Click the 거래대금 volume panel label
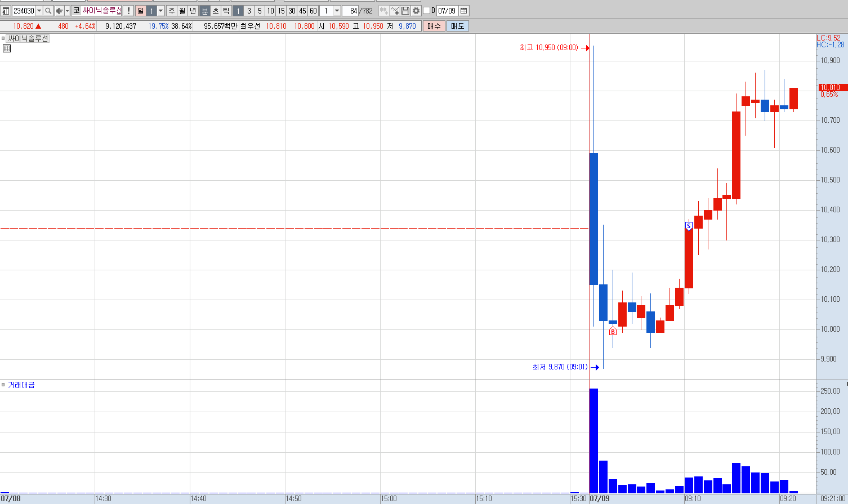The width and height of the screenshot is (848, 504). pyautogui.click(x=21, y=385)
